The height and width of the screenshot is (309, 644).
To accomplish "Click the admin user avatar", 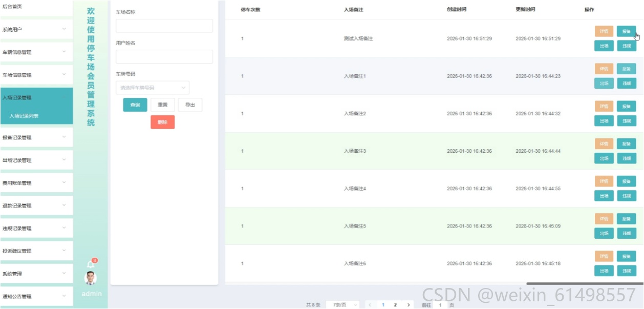I will click(90, 278).
